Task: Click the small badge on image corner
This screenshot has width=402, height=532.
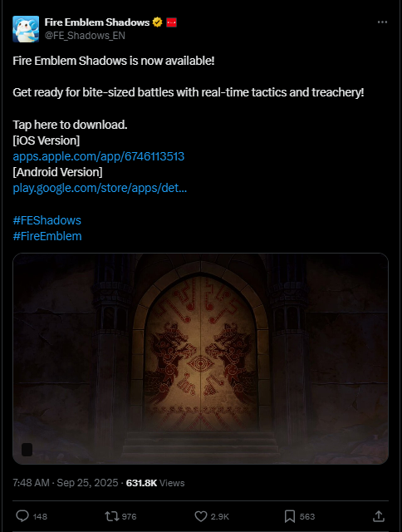Action: coord(27,450)
